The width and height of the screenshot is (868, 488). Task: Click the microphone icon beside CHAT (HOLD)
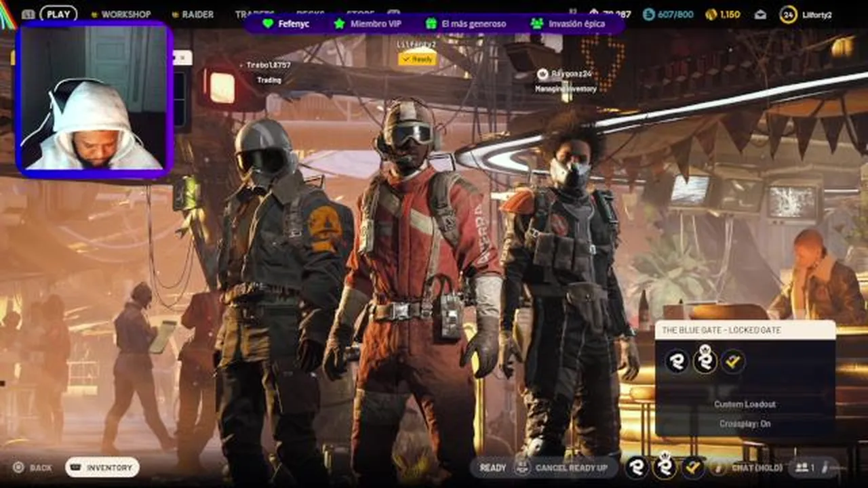pos(717,468)
